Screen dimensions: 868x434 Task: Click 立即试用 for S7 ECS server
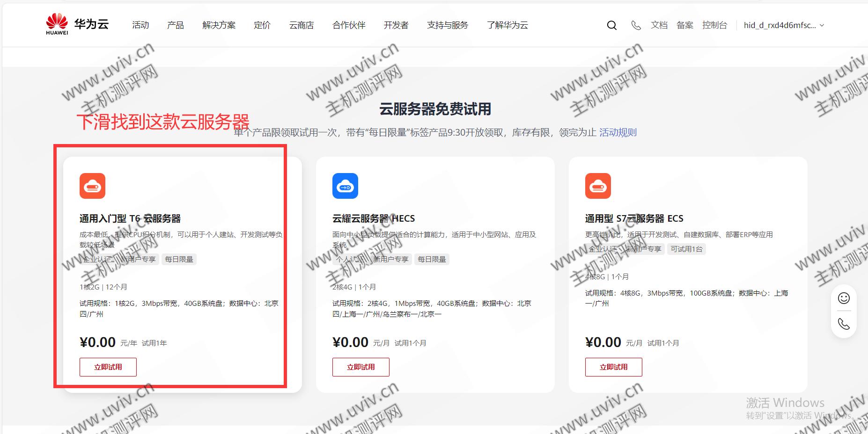tap(614, 367)
